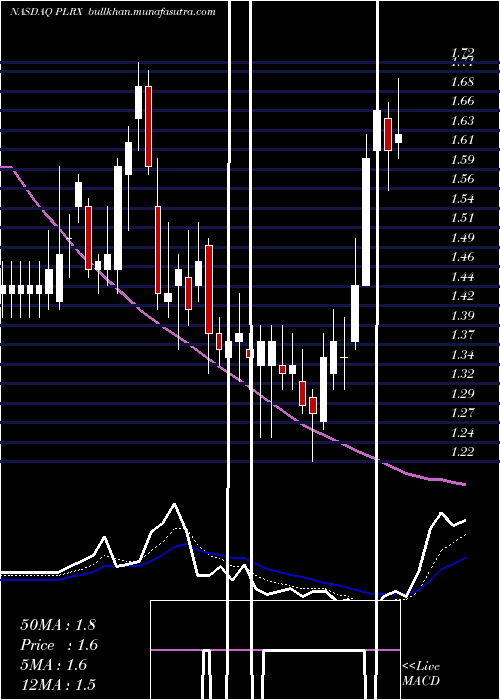
Task: Click the Price : 1.6 readout
Action: pos(59,645)
